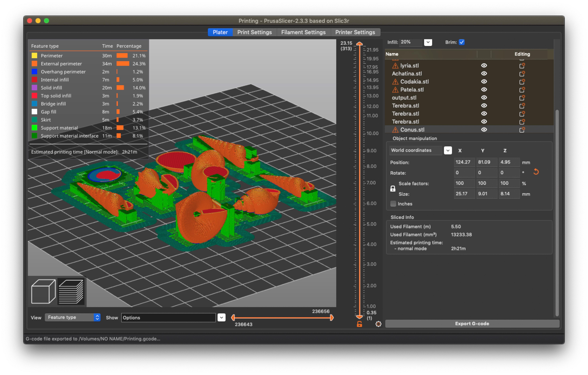Open the Infill percentage dropdown

click(x=428, y=42)
